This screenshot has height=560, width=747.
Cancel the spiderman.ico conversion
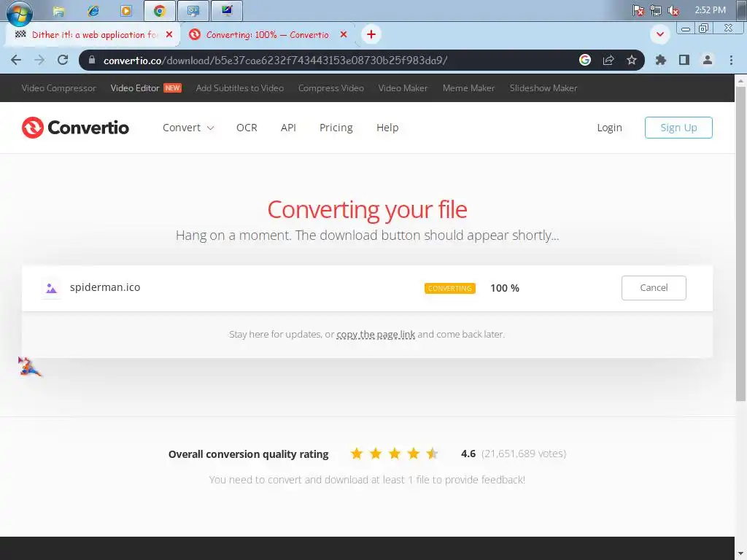pos(654,287)
